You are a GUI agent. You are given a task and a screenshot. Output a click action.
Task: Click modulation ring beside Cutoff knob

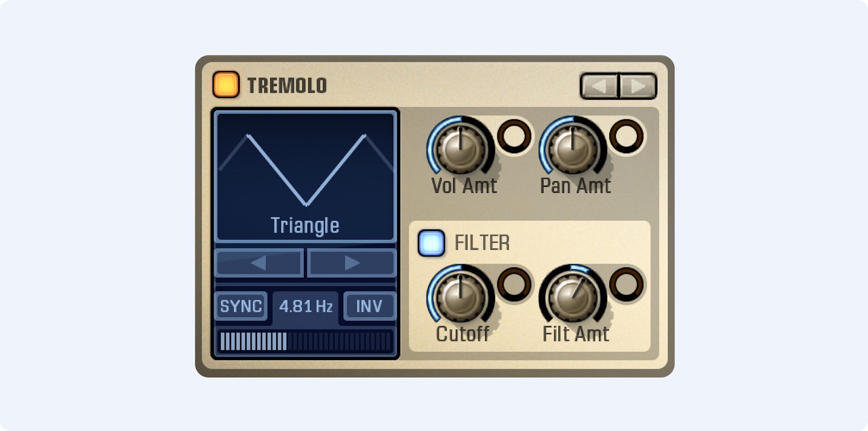point(514,284)
